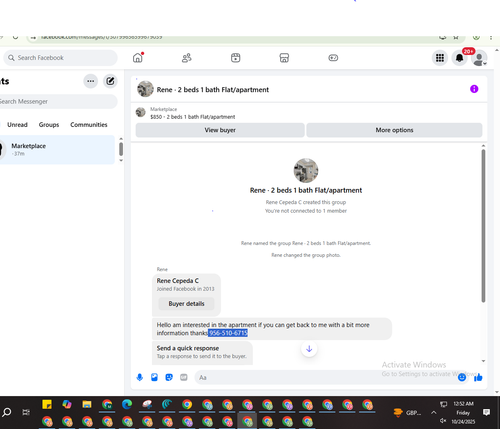Screen dimensions: 500x429
Task: Send a thumbs-up like
Action: click(x=478, y=377)
